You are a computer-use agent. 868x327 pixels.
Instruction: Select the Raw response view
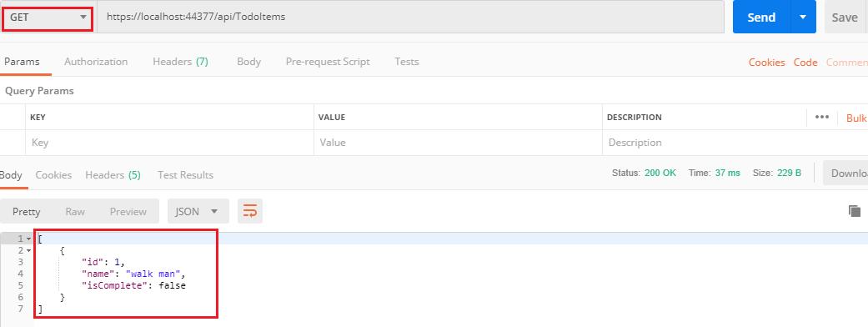pyautogui.click(x=75, y=211)
